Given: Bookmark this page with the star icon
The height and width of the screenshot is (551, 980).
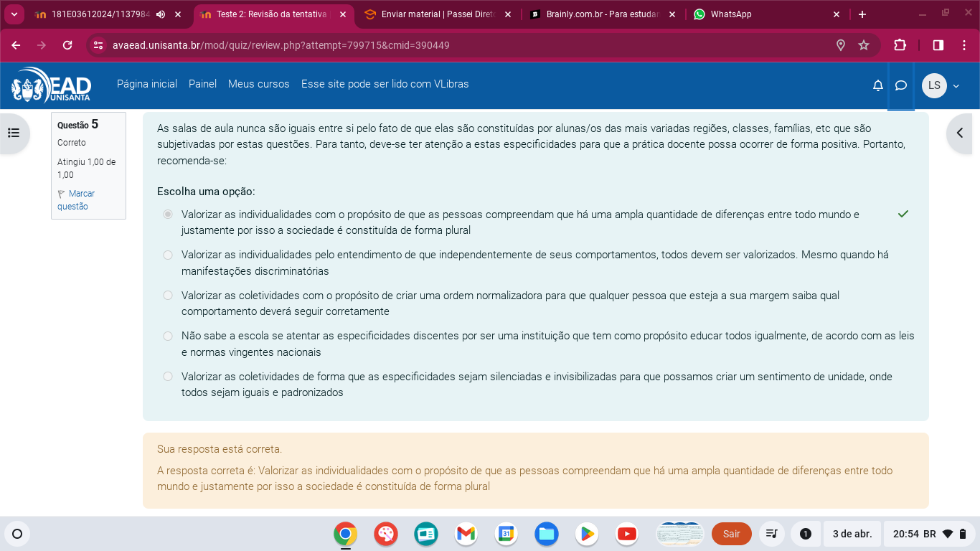Looking at the screenshot, I should 864,45.
